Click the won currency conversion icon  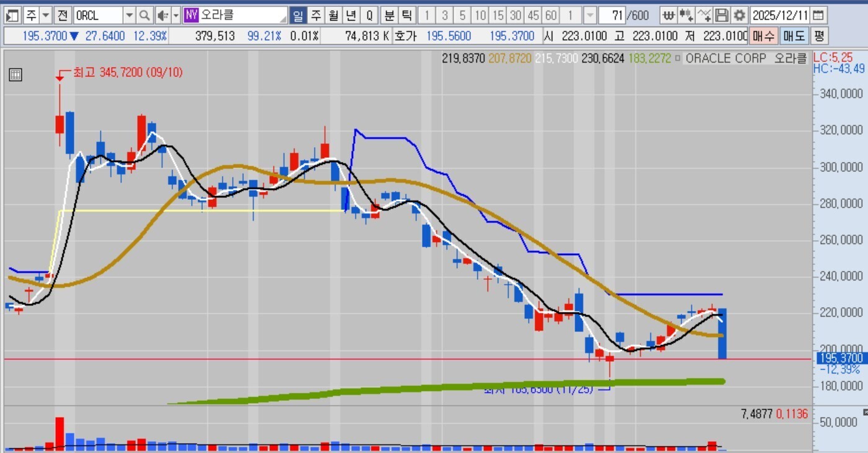pyautogui.click(x=668, y=15)
